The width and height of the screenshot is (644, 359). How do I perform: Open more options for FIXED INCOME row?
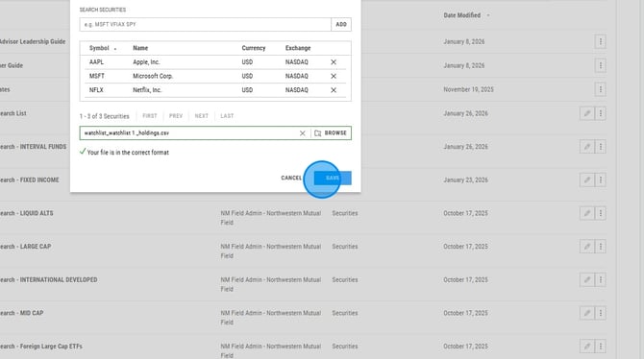601,179
